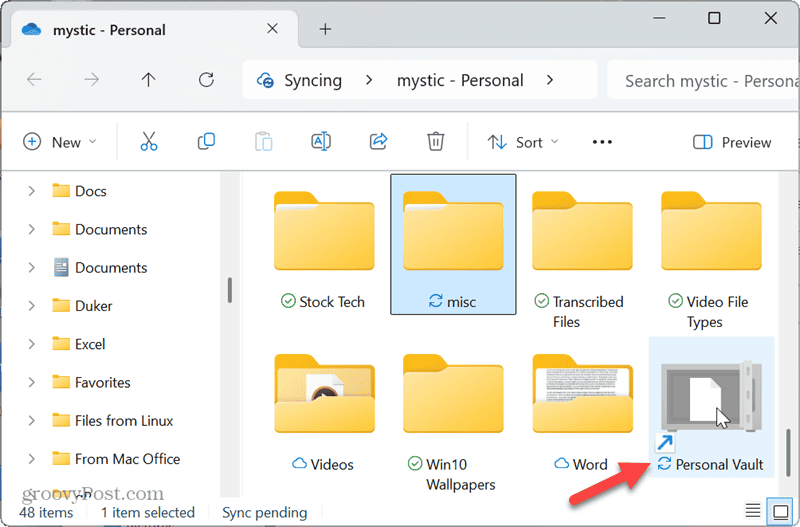Switch to large icons view in status bar
800x527 pixels.
click(781, 511)
